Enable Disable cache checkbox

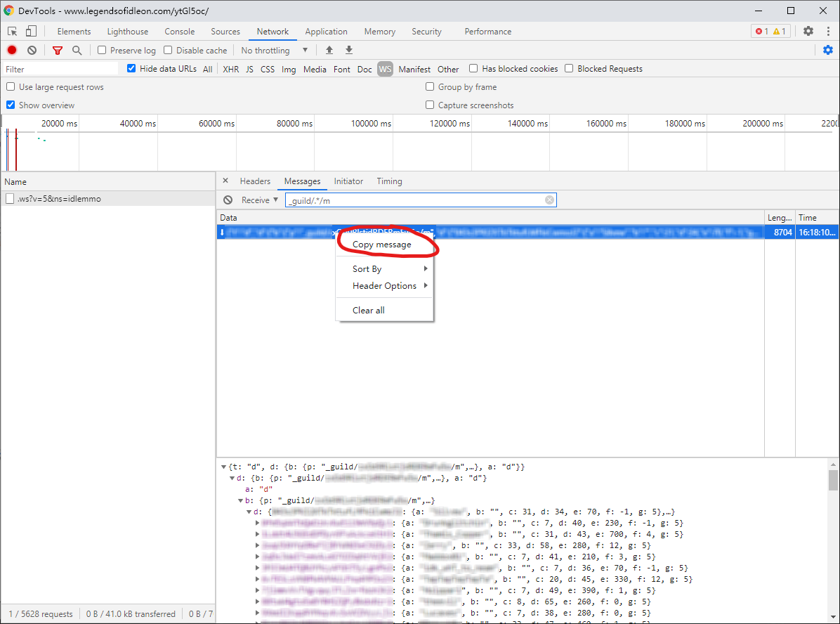[168, 50]
